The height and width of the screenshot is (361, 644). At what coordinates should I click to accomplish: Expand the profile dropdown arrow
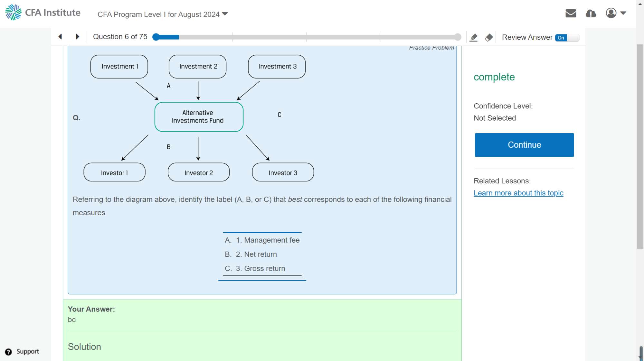coord(623,13)
